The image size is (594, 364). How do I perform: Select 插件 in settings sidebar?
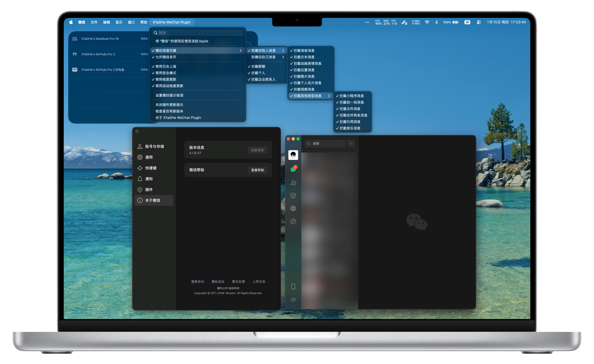tap(149, 190)
